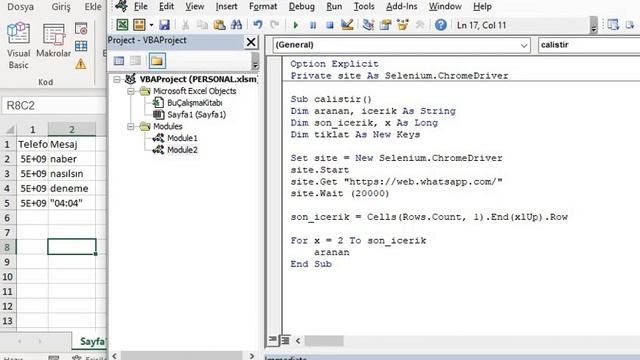Select Sayfa1 (Sayfa1) in project tree
Viewport: 640px width, 360px height.
pos(196,115)
